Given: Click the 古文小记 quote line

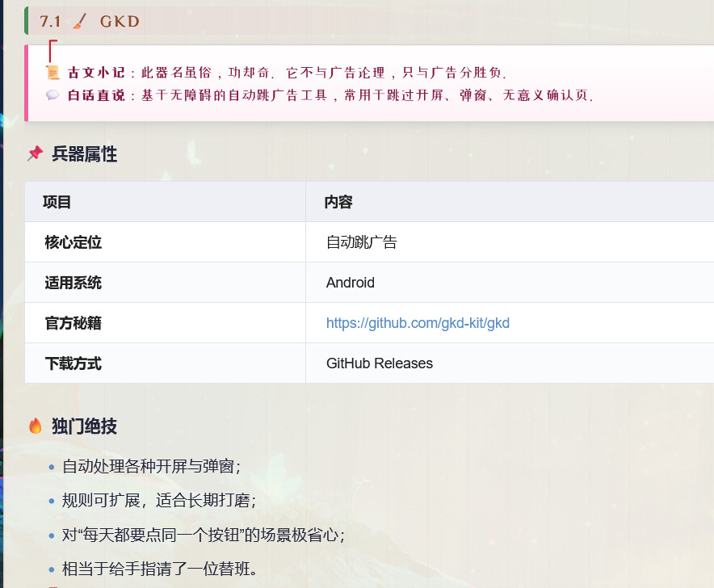Looking at the screenshot, I should pyautogui.click(x=287, y=73).
